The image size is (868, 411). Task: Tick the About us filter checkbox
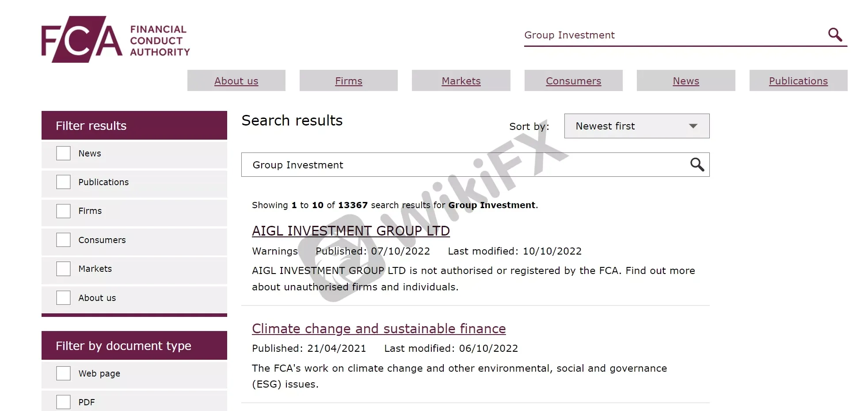click(x=63, y=298)
